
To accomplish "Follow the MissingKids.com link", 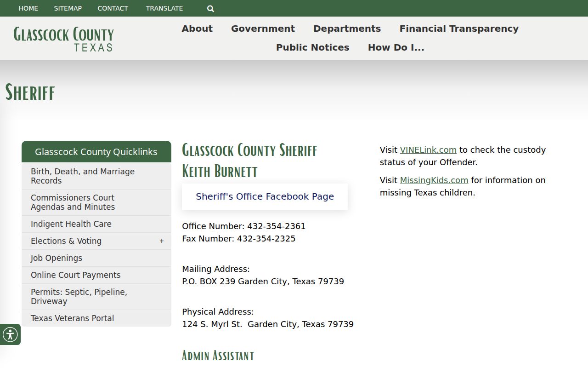I will click(434, 180).
